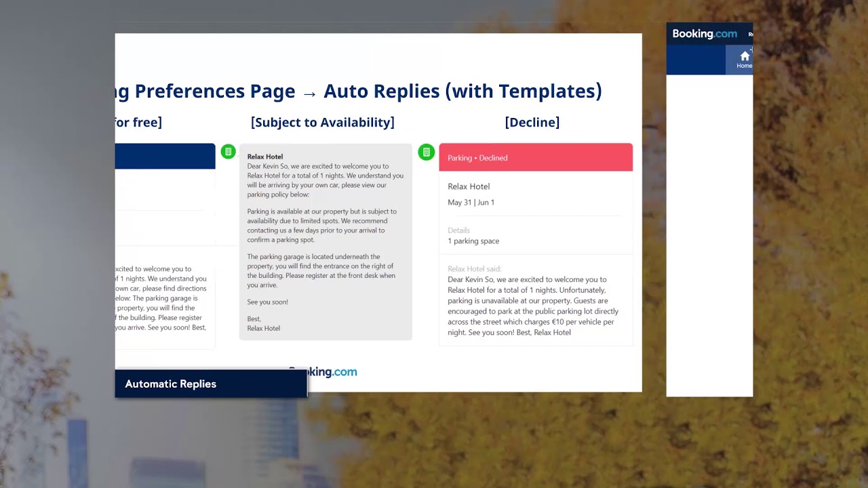Screen dimensions: 868x488
Task: Click 'See you soon!' line in gray template
Action: 268,302
